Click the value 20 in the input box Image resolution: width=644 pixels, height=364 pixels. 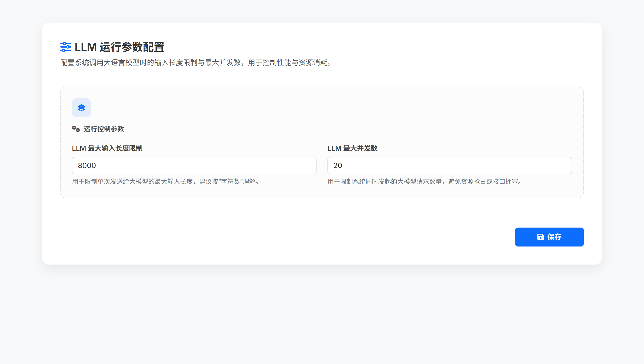(x=338, y=166)
